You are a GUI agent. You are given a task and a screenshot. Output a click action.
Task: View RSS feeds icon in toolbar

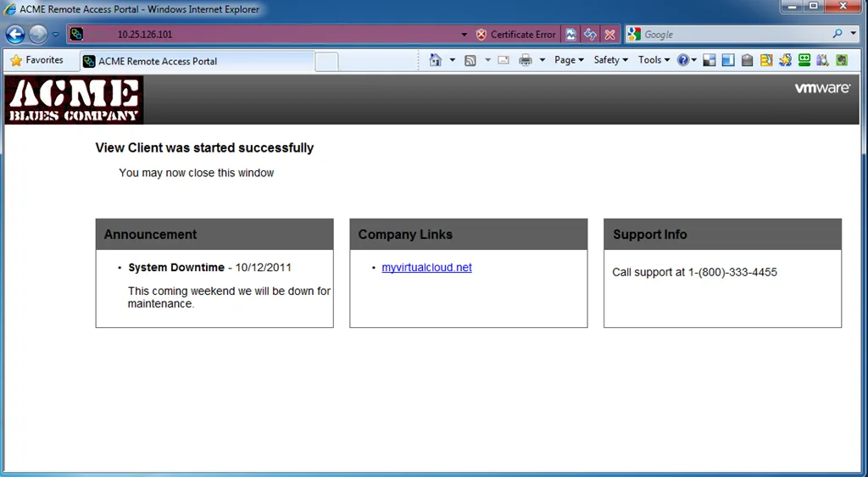[x=470, y=60]
